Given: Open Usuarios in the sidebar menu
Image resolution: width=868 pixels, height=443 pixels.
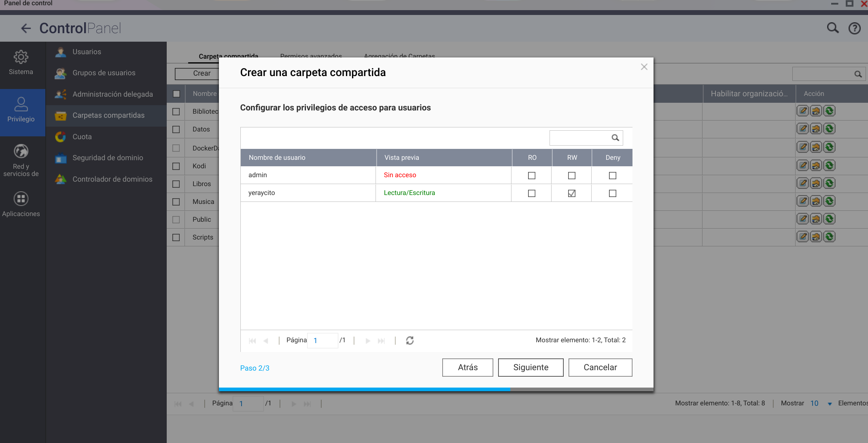Looking at the screenshot, I should tap(87, 52).
